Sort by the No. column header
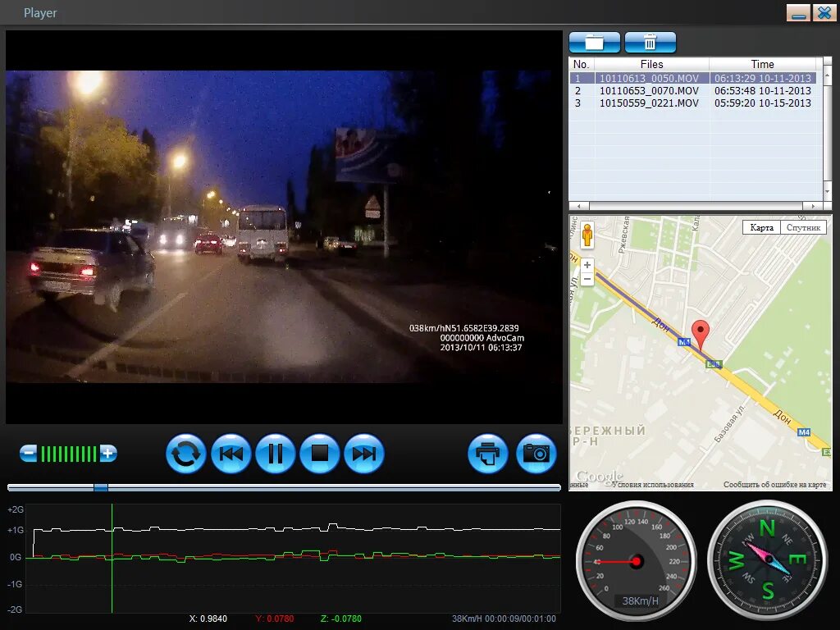The width and height of the screenshot is (840, 630). pos(582,64)
